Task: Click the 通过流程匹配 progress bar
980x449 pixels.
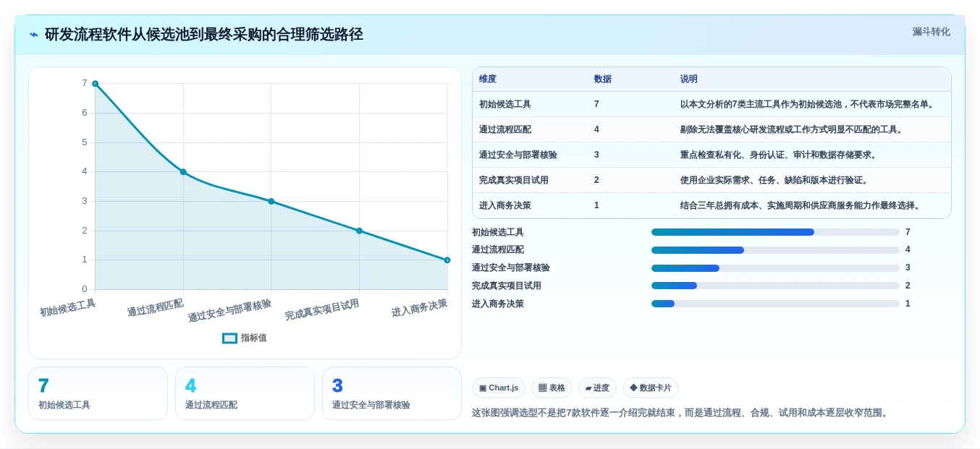Action: (x=775, y=250)
